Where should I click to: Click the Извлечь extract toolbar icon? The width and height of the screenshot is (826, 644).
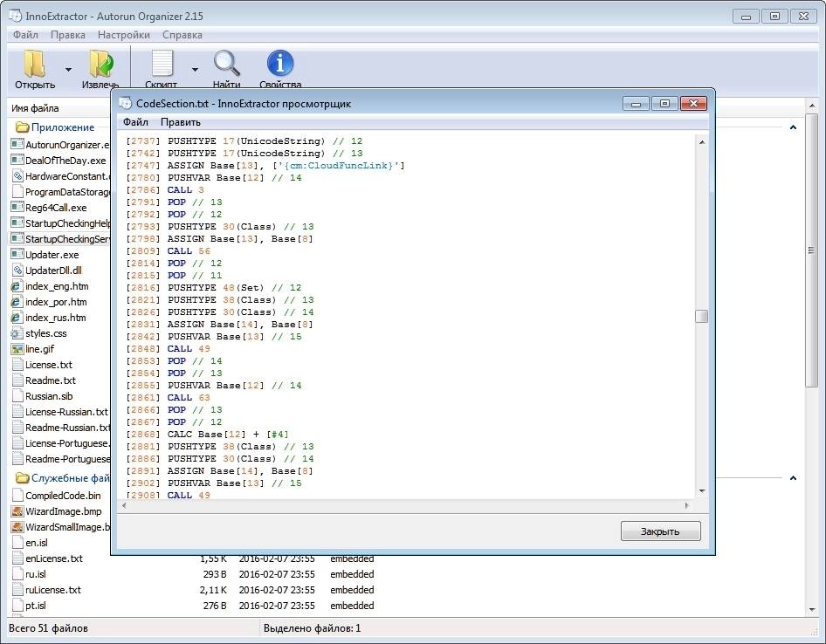(100, 64)
